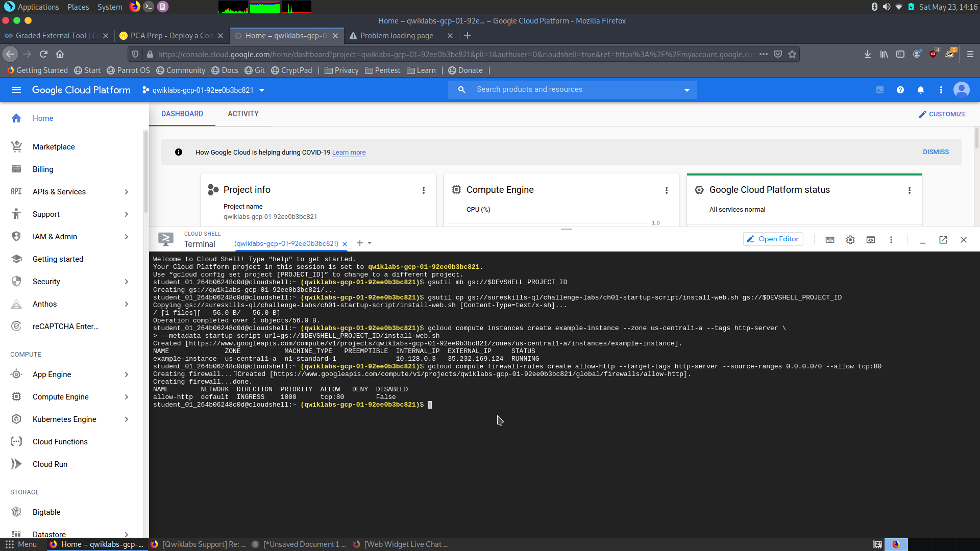Click the Learn more COVID-19 link
The width and height of the screenshot is (980, 551).
coord(349,152)
